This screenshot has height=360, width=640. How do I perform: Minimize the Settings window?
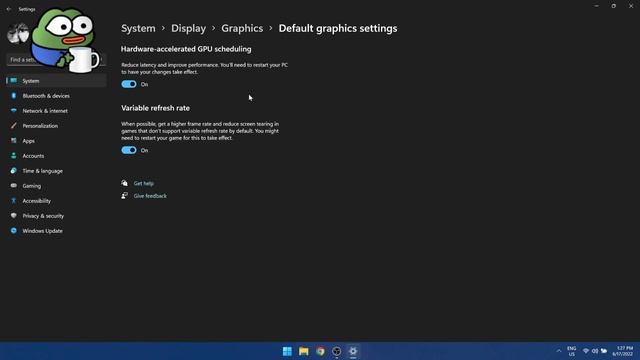point(597,6)
